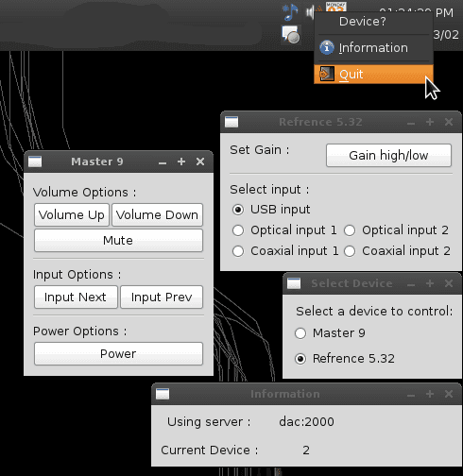Click the chat bubble tray icon
Viewport: 463px width, 476px height.
point(291,34)
